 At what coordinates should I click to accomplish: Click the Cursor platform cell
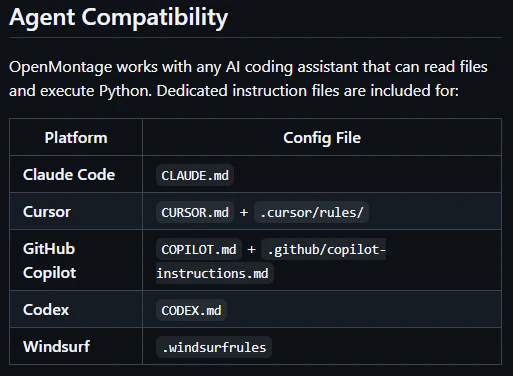[76, 211]
